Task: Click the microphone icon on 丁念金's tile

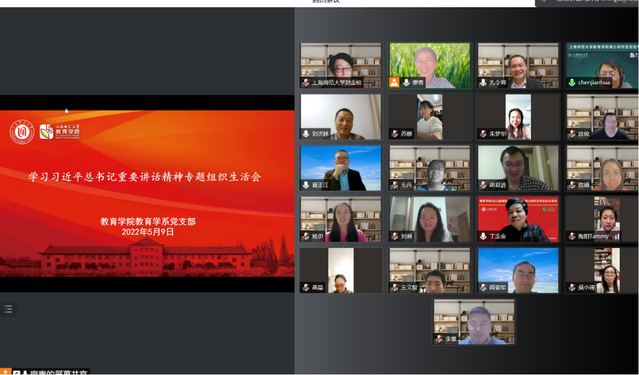Action: 483,236
